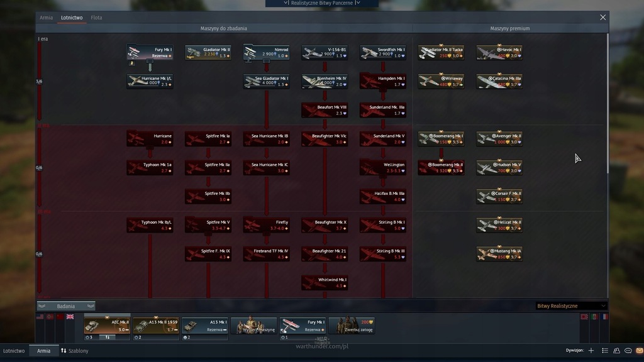This screenshot has height=362, width=644.
Task: Select the Gladiator Mk II research tile
Action: [x=208, y=53]
